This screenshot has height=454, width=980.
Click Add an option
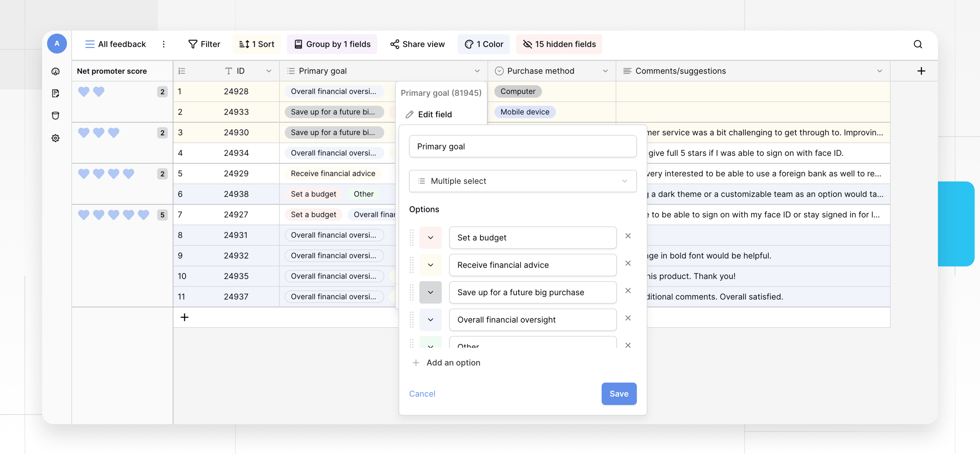[453, 363]
